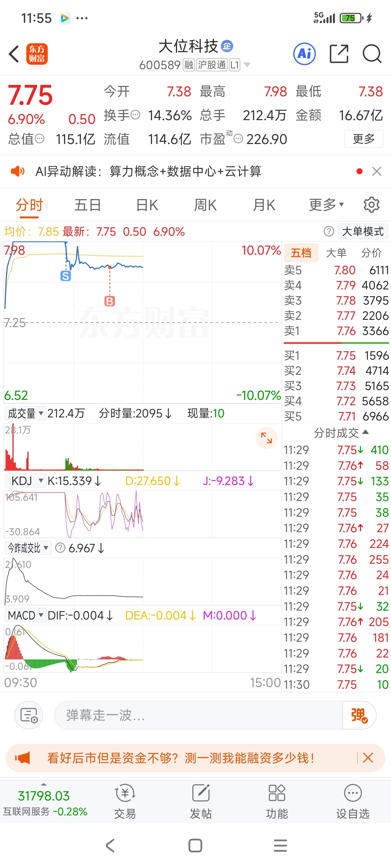Tap 买5 7.71 order row

tap(336, 416)
